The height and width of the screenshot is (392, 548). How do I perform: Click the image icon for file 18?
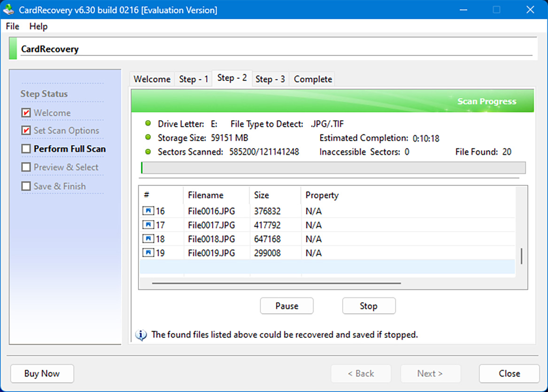148,239
